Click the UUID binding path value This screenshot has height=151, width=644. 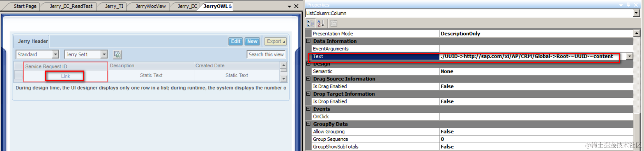pos(526,56)
